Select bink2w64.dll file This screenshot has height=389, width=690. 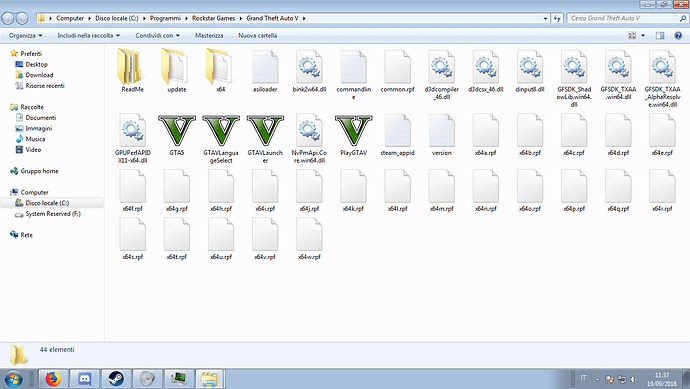pos(309,70)
